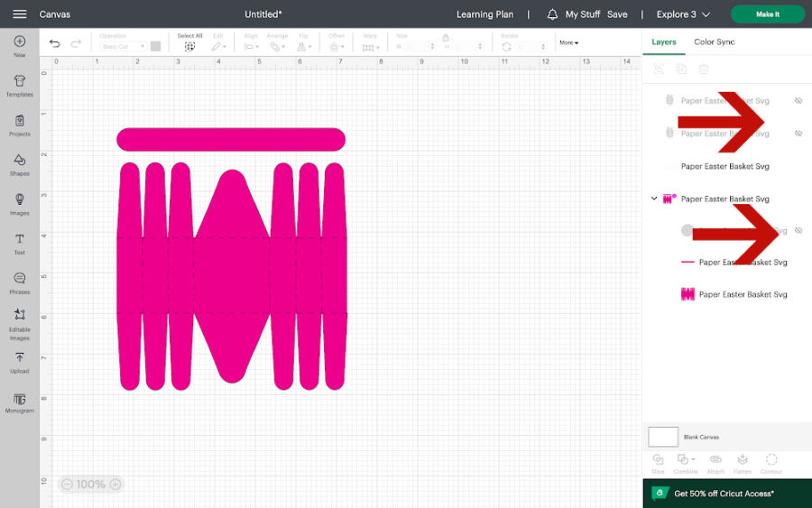Show the first hidden Paper Easter Basket layer
812x508 pixels.
[798, 100]
